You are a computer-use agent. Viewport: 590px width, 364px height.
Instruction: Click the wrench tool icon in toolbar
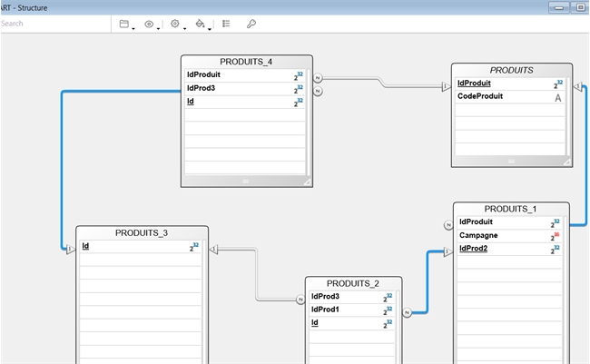tap(251, 24)
